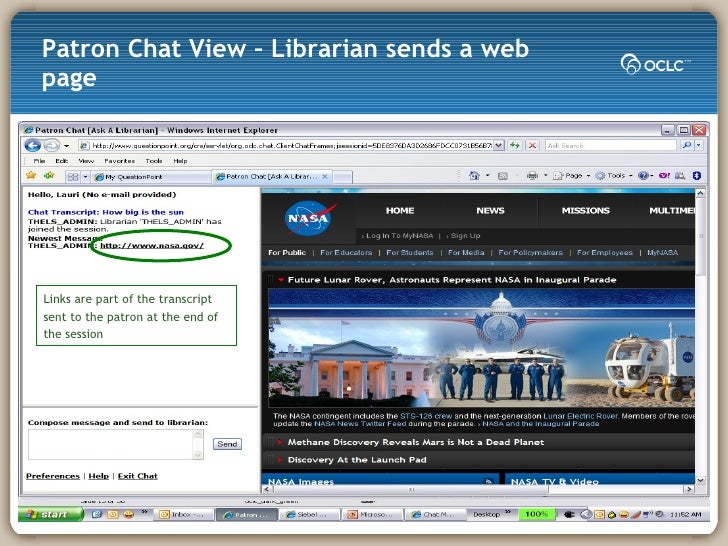
Task: Click the blue Help question icon
Action: point(643,176)
